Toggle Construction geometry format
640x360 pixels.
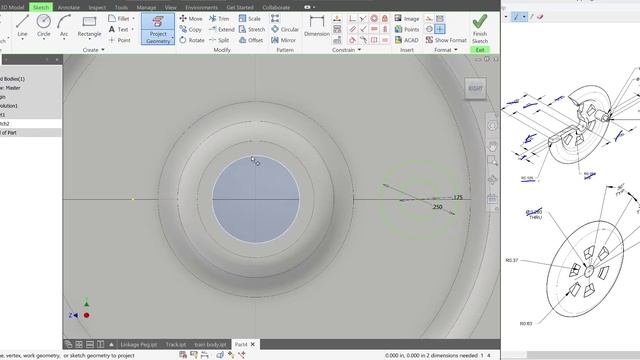tap(429, 19)
